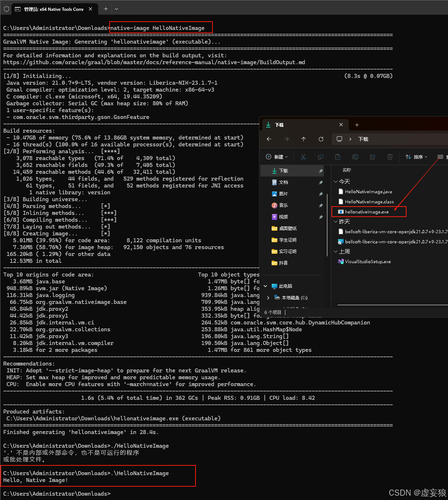
Task: Collapse the 昨天 file group
Action: pos(335,222)
